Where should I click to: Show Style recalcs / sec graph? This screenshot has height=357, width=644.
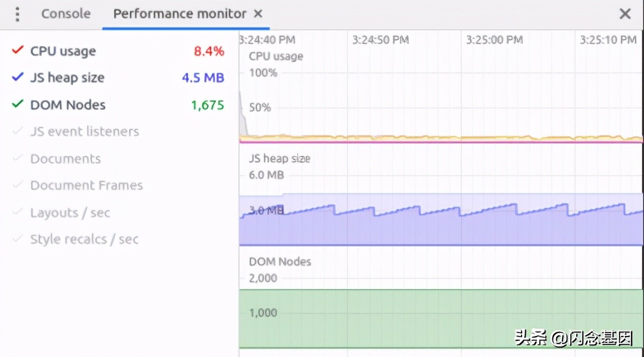[18, 239]
